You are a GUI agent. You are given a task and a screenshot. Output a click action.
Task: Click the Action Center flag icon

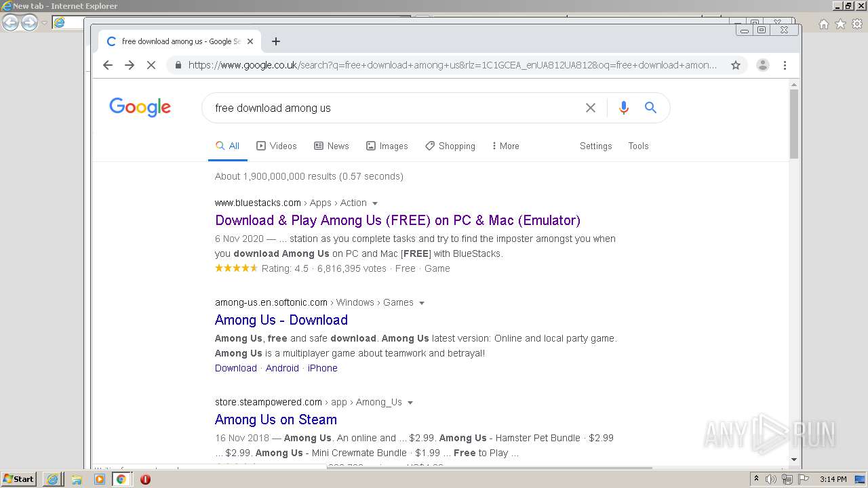coord(803,479)
